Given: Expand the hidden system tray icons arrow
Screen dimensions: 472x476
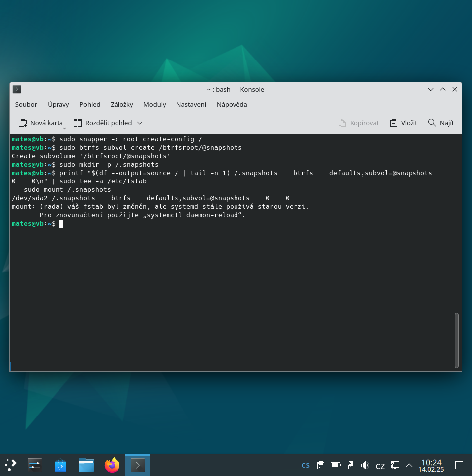Looking at the screenshot, I should [x=409, y=465].
